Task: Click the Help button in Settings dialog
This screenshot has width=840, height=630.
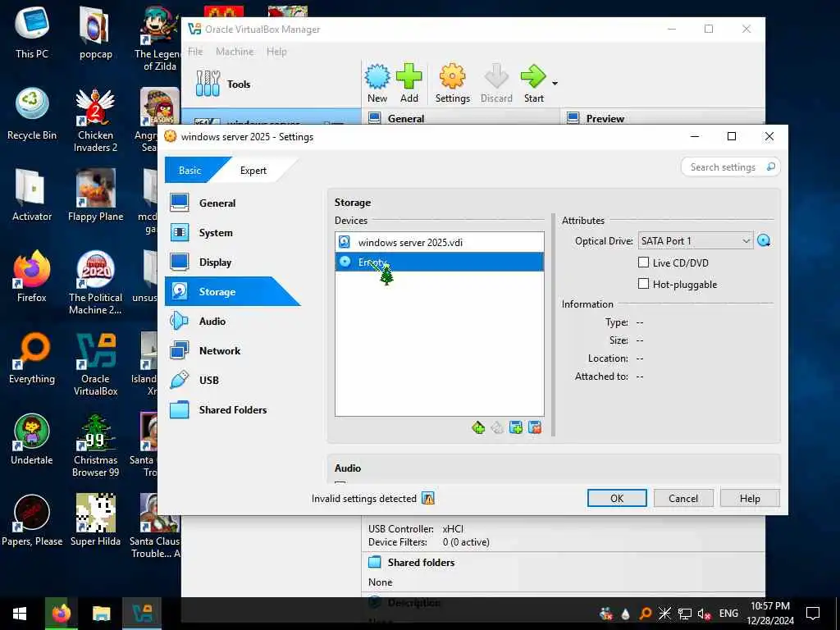Action: 750,498
